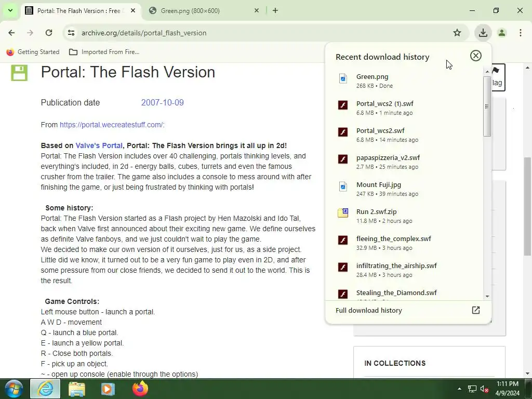Click the Flash icon beside fleeing_the_complex.swf

pyautogui.click(x=343, y=240)
